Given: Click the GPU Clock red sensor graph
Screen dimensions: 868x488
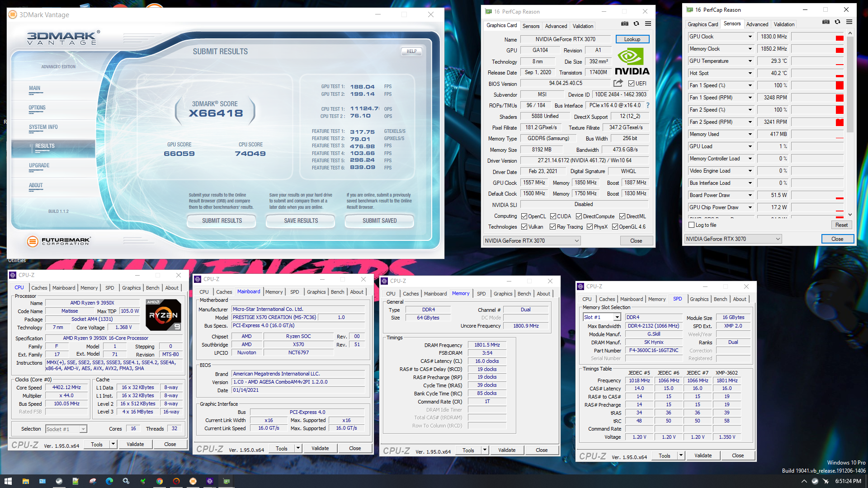Looking at the screenshot, I should 817,37.
